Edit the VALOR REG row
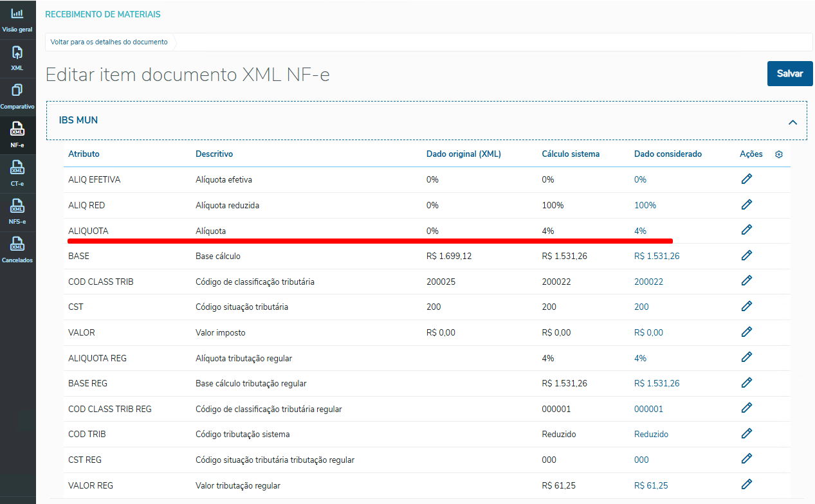Image resolution: width=815 pixels, height=504 pixels. point(746,485)
